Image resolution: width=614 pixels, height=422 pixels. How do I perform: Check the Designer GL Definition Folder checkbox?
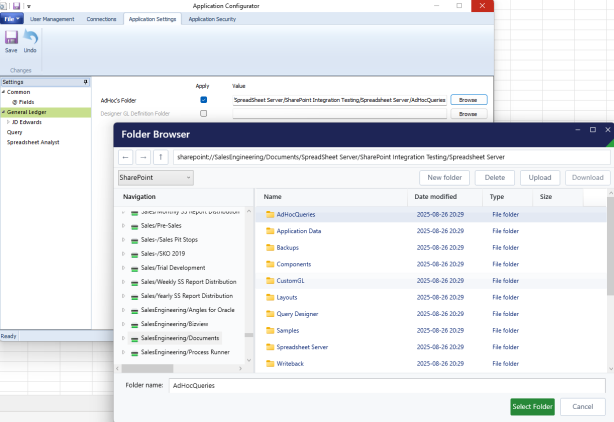click(203, 114)
